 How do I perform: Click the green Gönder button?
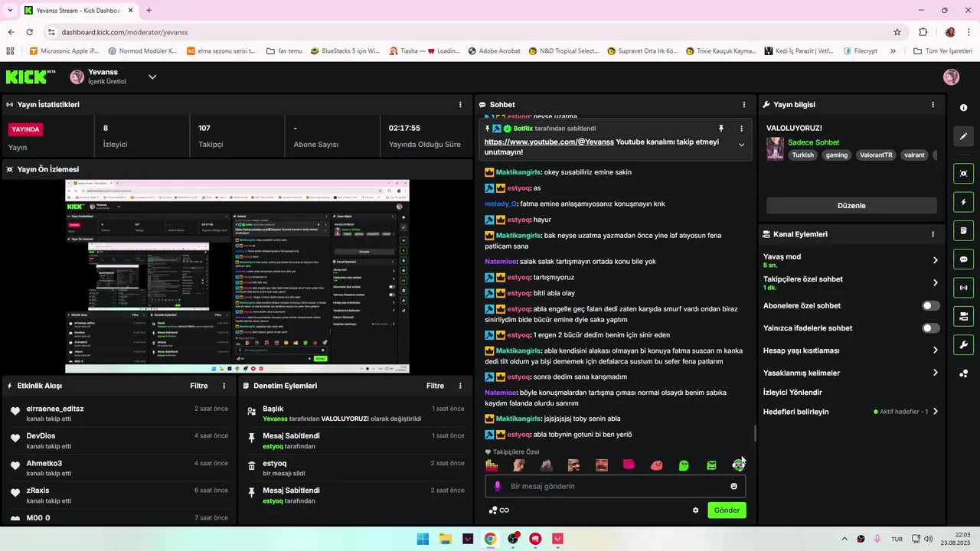tap(727, 510)
